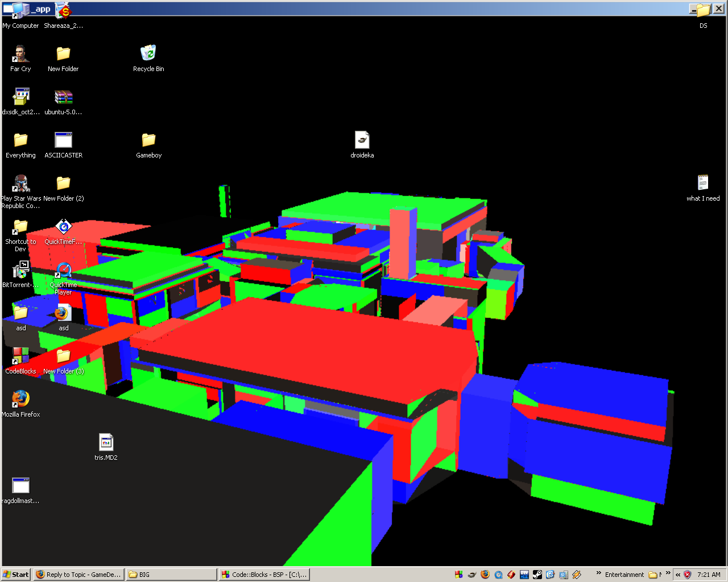
Task: Select the Everything folder
Action: (20, 144)
